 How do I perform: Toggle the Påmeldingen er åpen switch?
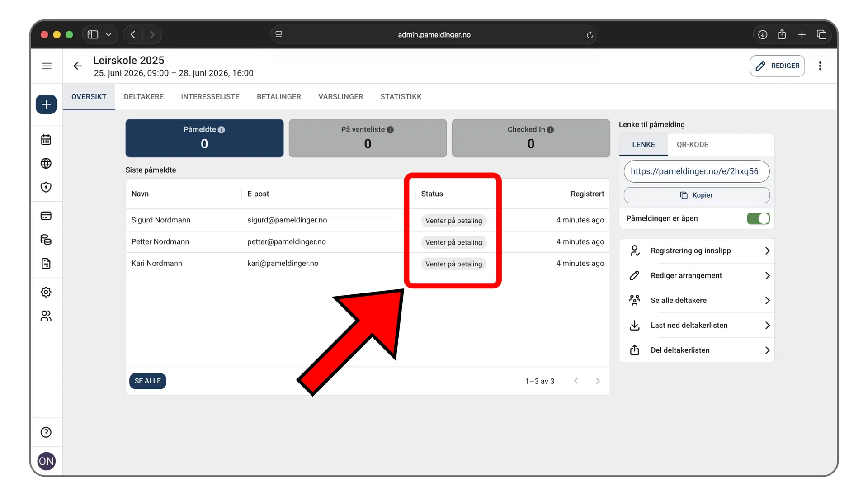pyautogui.click(x=758, y=218)
